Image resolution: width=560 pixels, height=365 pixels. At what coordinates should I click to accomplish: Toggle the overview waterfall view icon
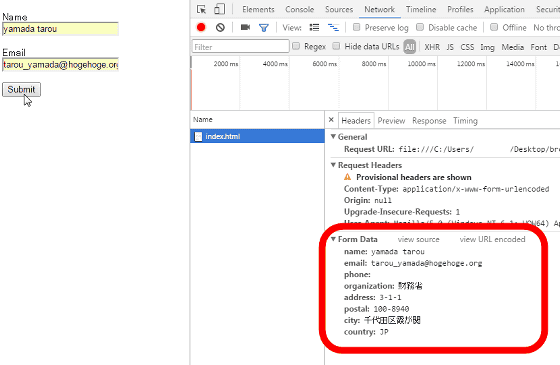click(x=334, y=28)
